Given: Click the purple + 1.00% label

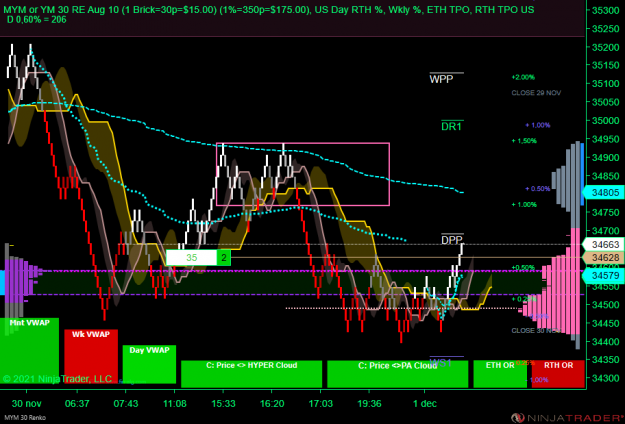Looking at the screenshot, I should pos(538,125).
